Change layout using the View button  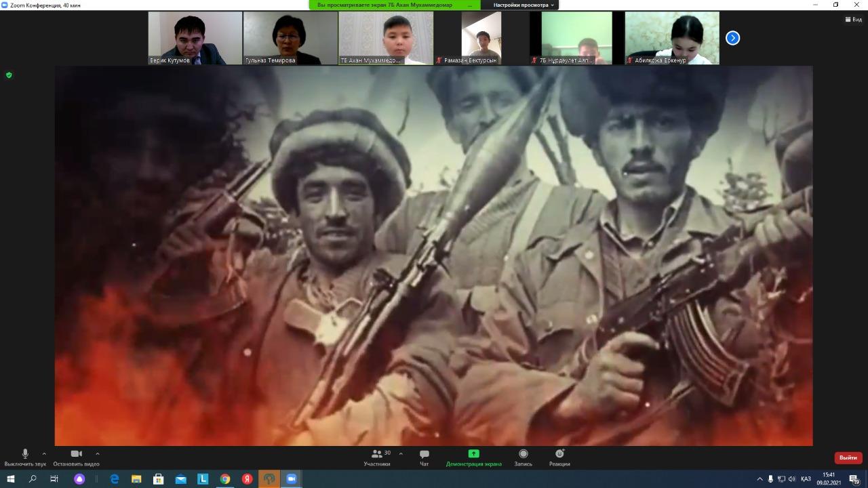tap(852, 20)
